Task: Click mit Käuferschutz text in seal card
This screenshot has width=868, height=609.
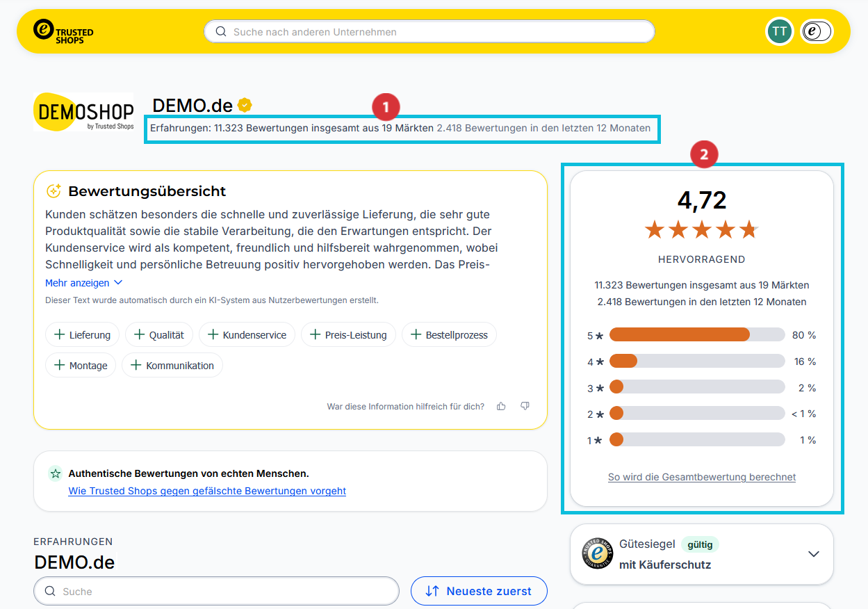Action: point(665,565)
